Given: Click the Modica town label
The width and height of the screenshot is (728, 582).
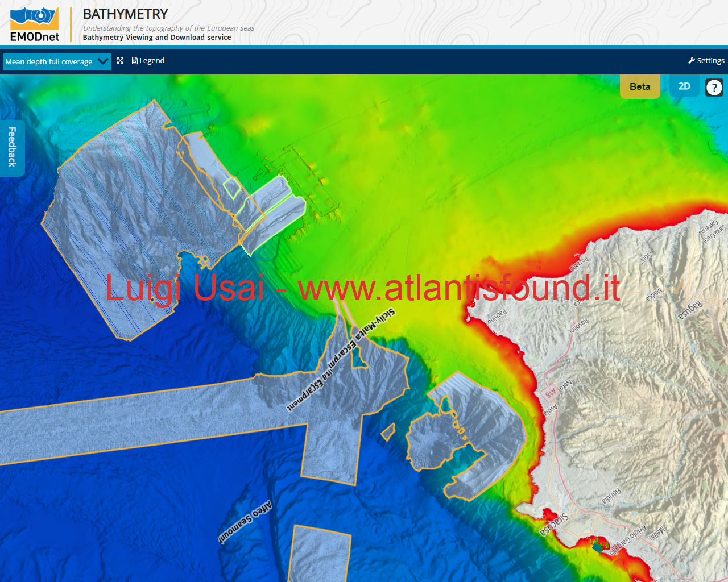Looking at the screenshot, I should [654, 294].
